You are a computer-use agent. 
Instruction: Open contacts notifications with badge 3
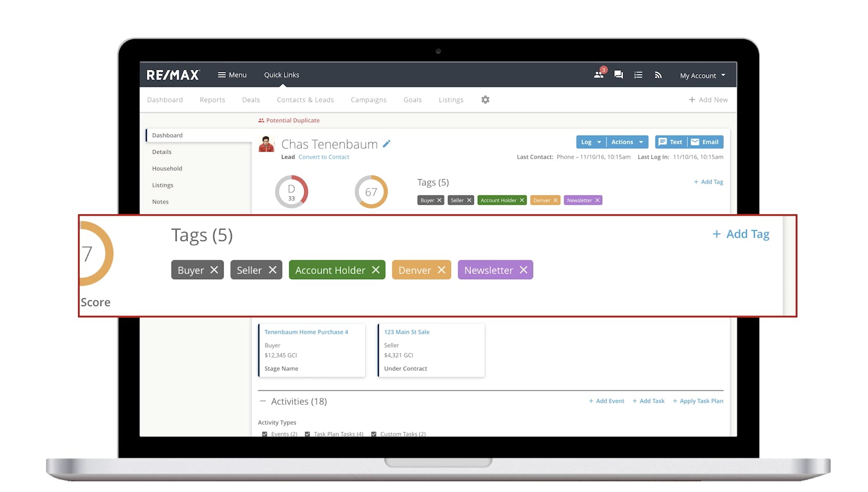pos(598,75)
